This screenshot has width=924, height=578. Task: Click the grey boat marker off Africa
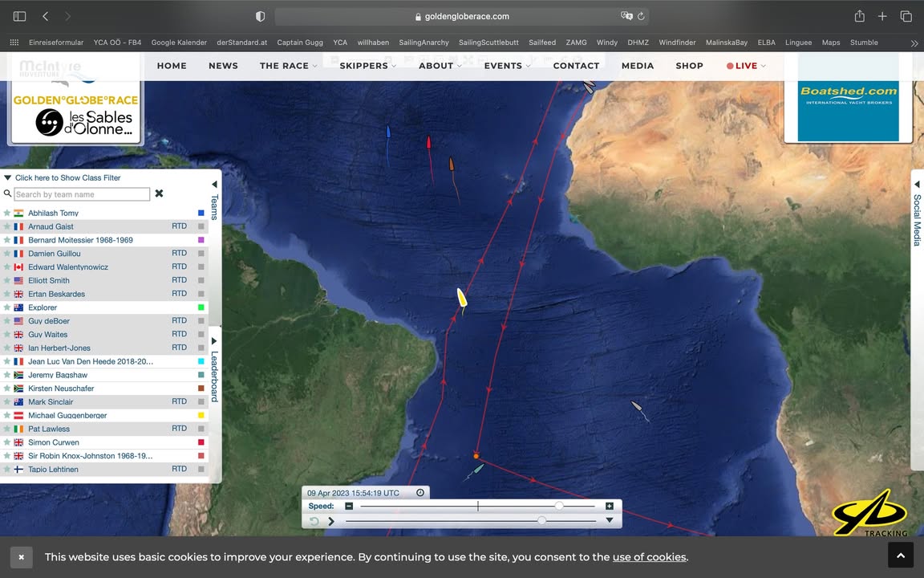click(x=637, y=406)
